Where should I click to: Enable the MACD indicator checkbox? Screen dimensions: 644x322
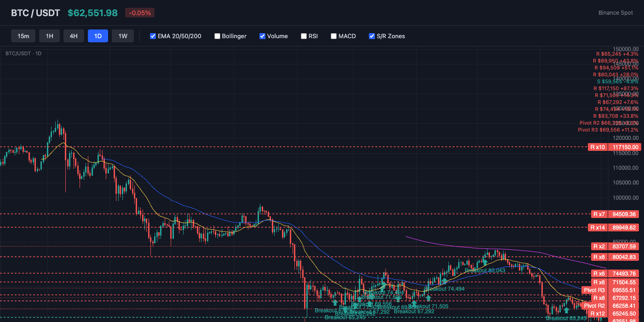click(x=334, y=36)
